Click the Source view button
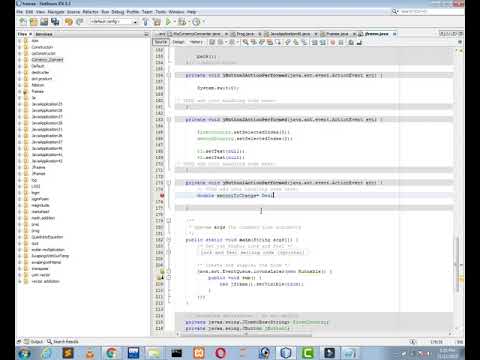Screen dimensions: 480x360 point(161,42)
